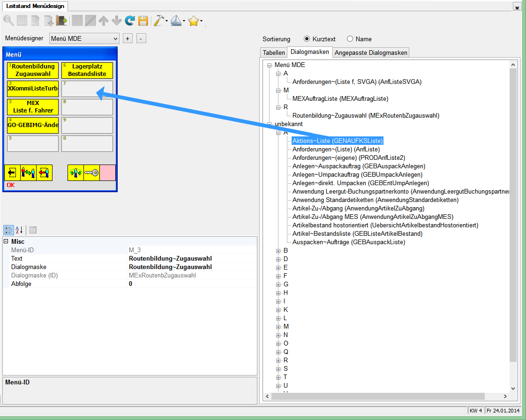
Task: Select Aktions~Liste (GENAUFKSListe) tree item
Action: [338, 141]
